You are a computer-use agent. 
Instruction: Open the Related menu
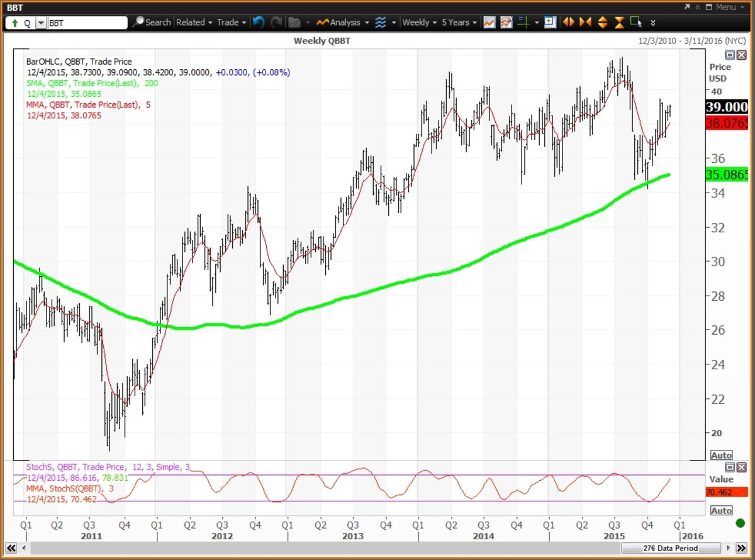(x=194, y=22)
